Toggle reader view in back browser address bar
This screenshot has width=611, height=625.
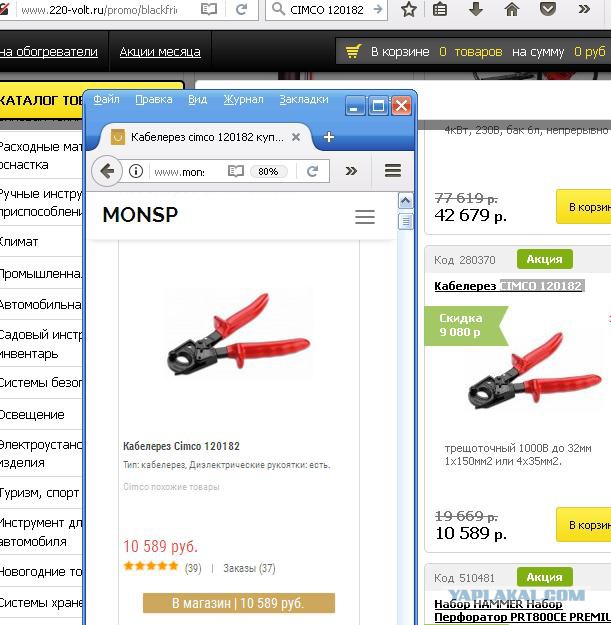(x=209, y=9)
